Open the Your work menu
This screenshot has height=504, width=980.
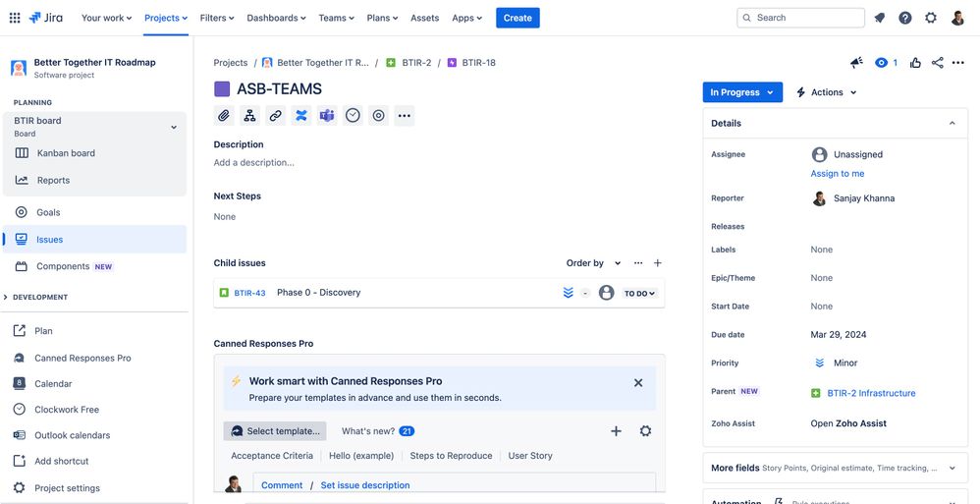click(106, 18)
